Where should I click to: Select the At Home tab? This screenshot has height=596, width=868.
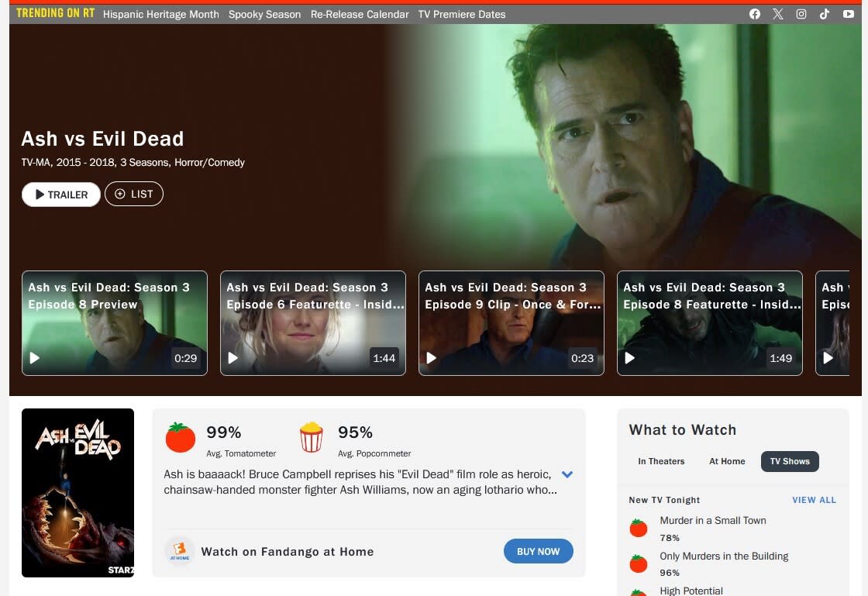[727, 461]
